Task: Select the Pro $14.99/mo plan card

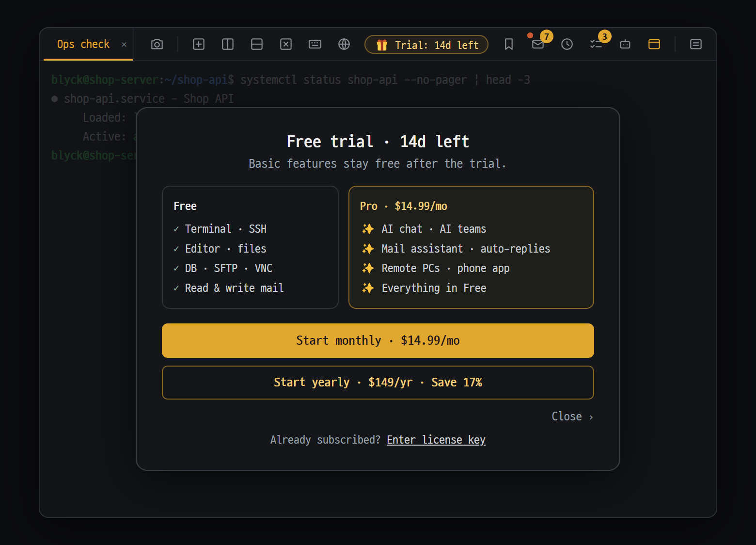Action: pyautogui.click(x=471, y=247)
